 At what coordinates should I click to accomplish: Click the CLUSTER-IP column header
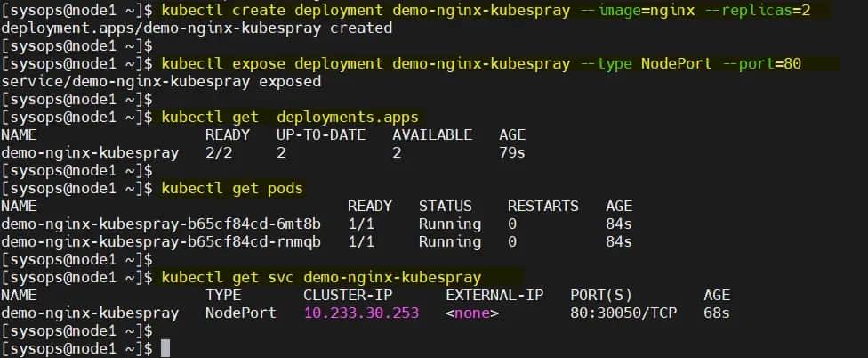pos(348,295)
